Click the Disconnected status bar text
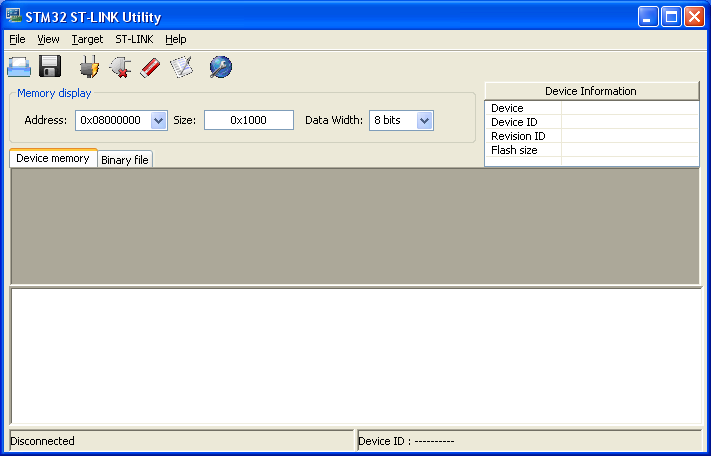The width and height of the screenshot is (711, 456). coord(42,441)
